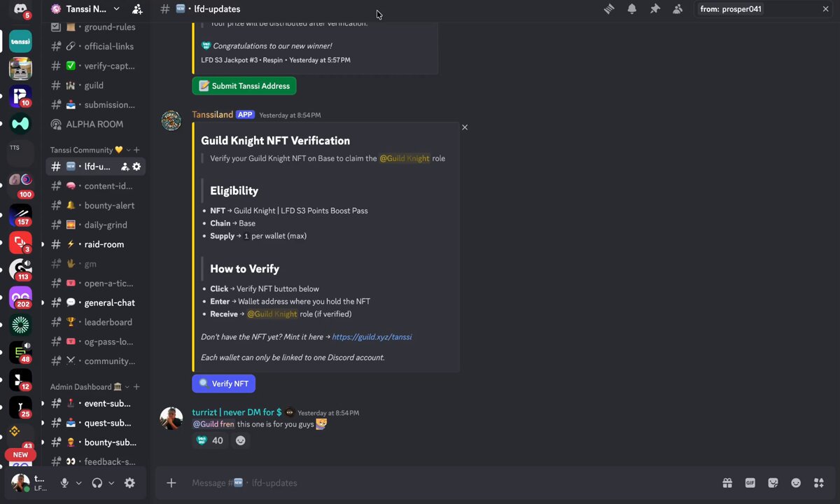Show pinned messages

click(x=655, y=9)
